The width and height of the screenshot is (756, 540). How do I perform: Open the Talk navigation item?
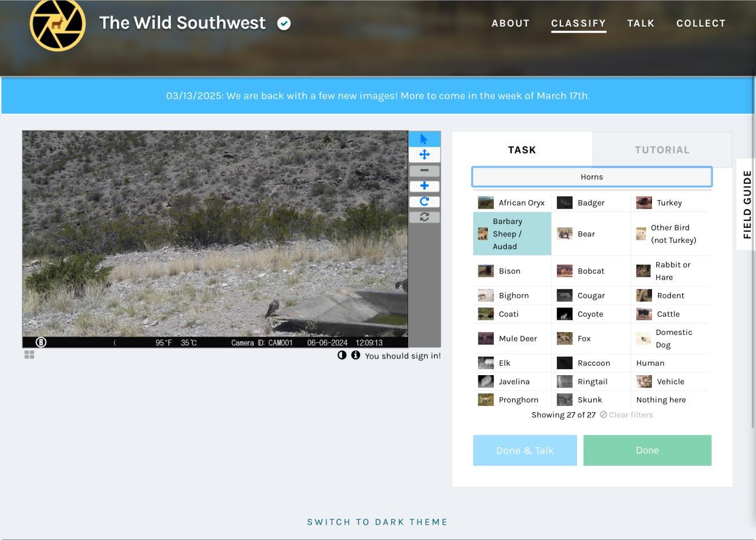point(640,24)
